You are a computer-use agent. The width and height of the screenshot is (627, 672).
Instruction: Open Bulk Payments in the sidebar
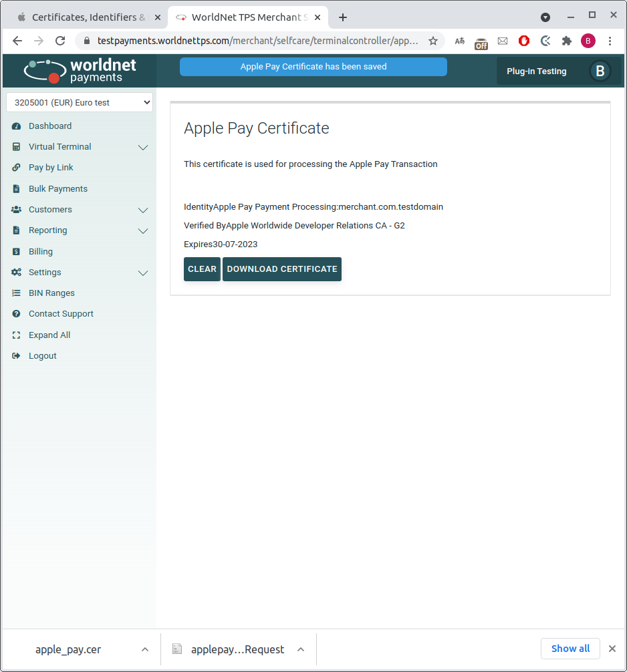[58, 189]
